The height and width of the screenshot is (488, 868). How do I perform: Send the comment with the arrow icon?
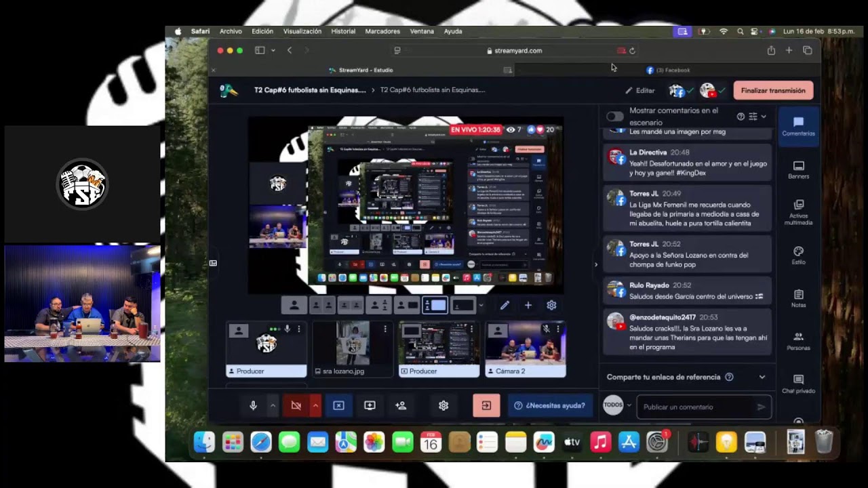tap(761, 407)
